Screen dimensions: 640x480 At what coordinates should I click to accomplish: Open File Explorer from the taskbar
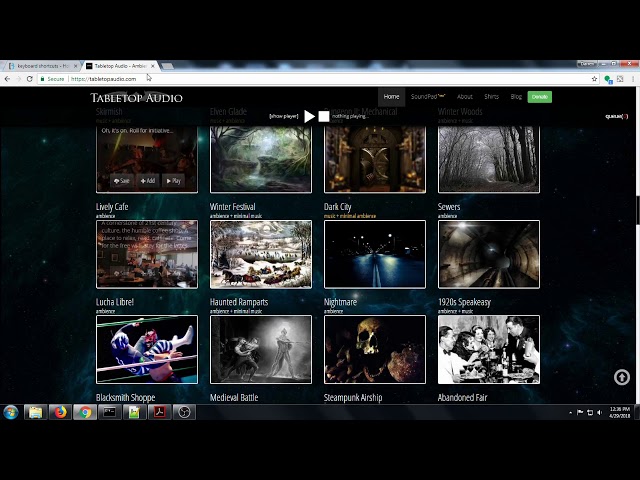pyautogui.click(x=36, y=412)
